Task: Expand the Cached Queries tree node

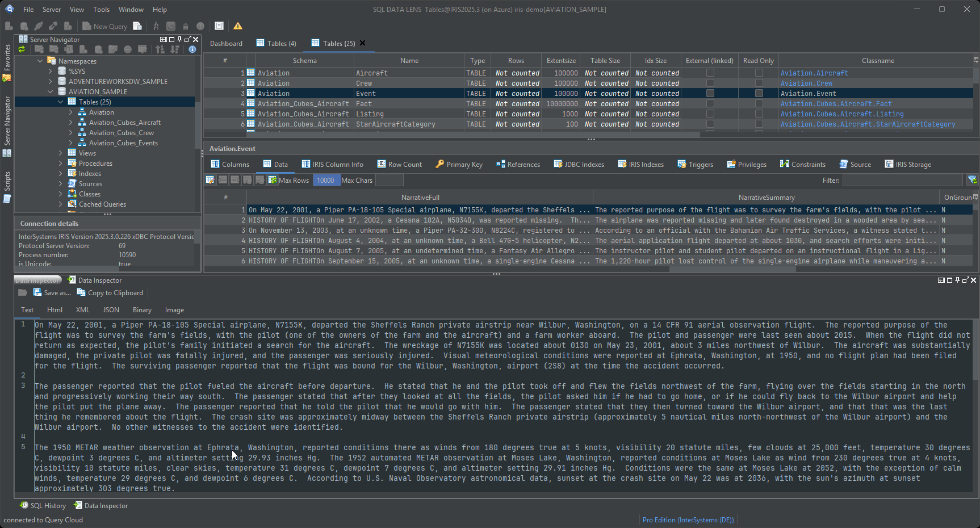Action: (x=60, y=204)
